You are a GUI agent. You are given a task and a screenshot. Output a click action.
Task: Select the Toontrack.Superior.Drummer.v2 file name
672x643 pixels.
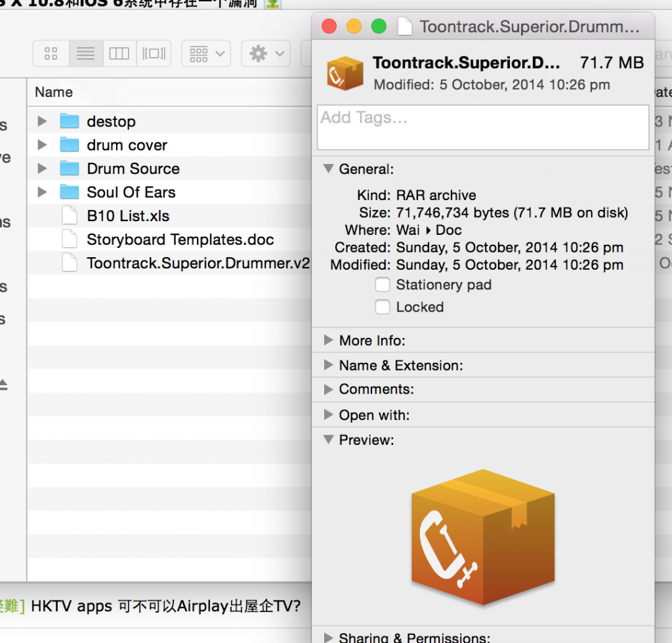(x=198, y=263)
